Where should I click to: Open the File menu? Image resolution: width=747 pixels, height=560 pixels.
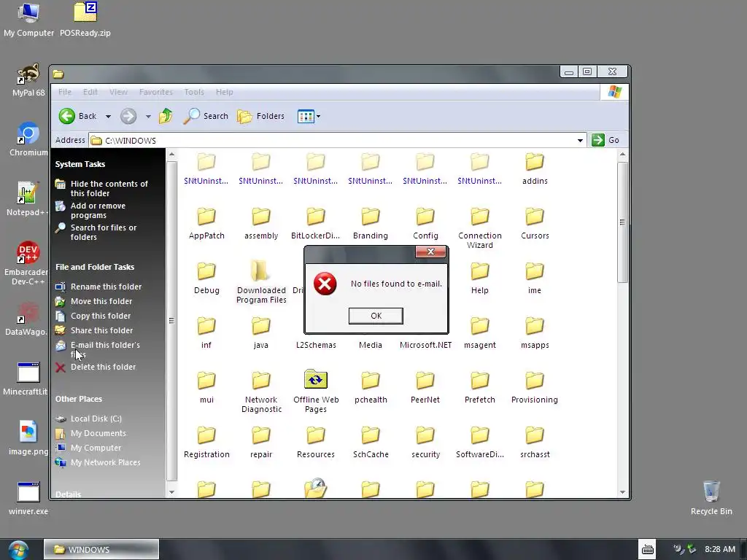[x=65, y=92]
